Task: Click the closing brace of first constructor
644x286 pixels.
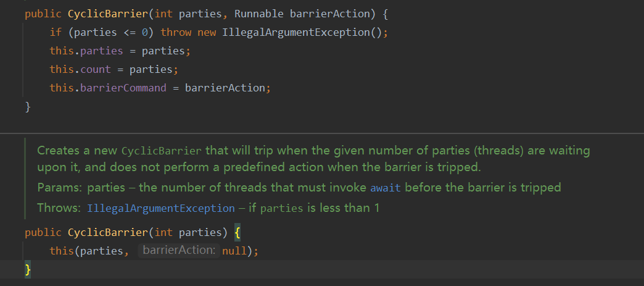Action: tap(28, 107)
